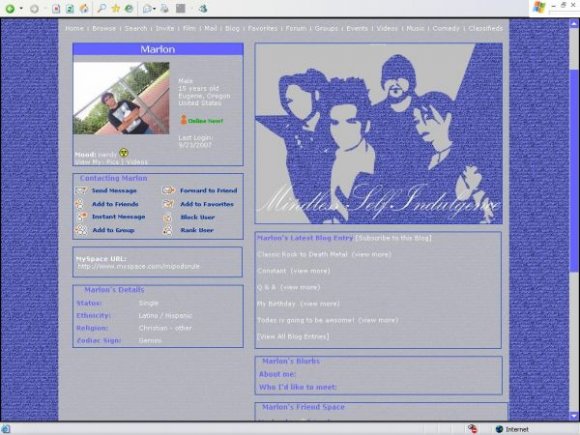This screenshot has height=435, width=580.
Task: Open Marlon's profile photo thumbnail
Action: coord(121,98)
